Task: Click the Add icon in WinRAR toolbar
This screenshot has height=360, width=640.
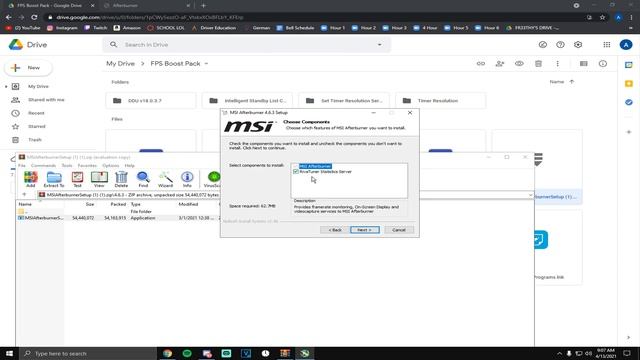Action: click(x=31, y=179)
